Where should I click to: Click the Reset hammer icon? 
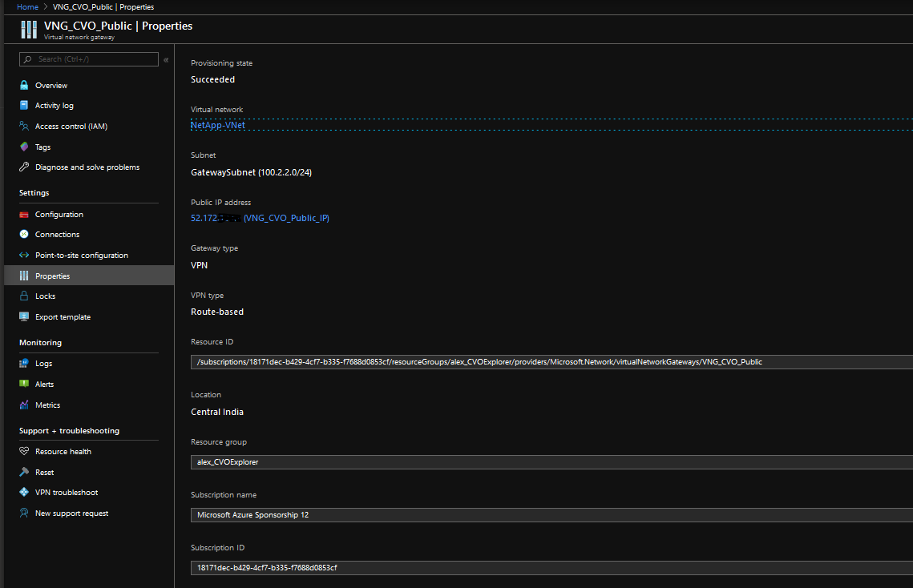[x=24, y=472]
